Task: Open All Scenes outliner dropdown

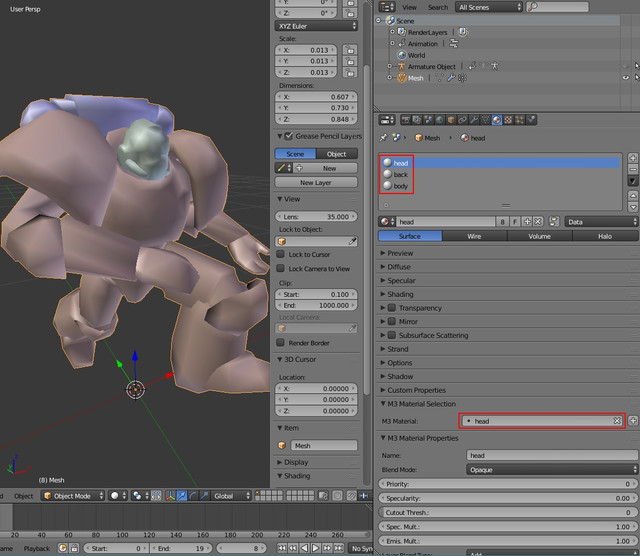Action: pos(489,7)
